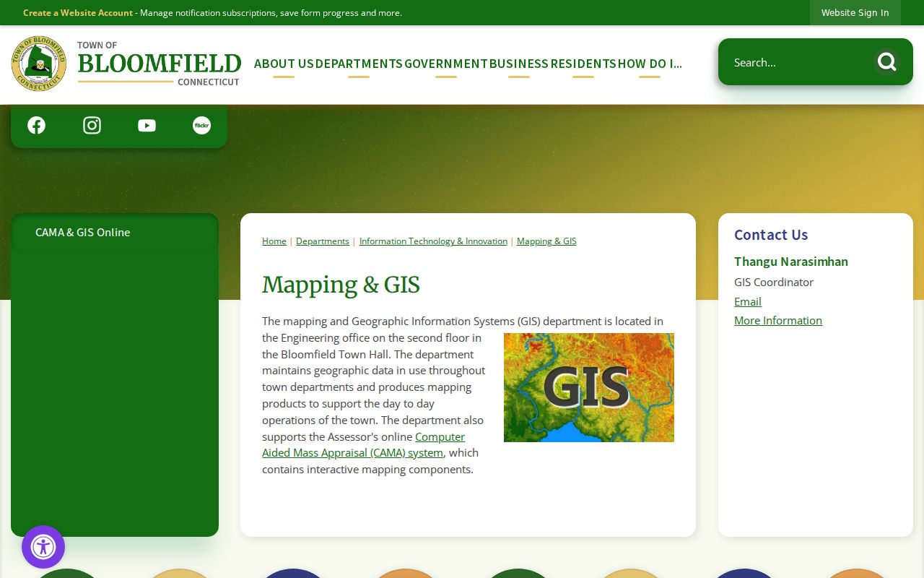Open More Information contact link
Viewport: 924px width, 578px height.
pyautogui.click(x=778, y=320)
